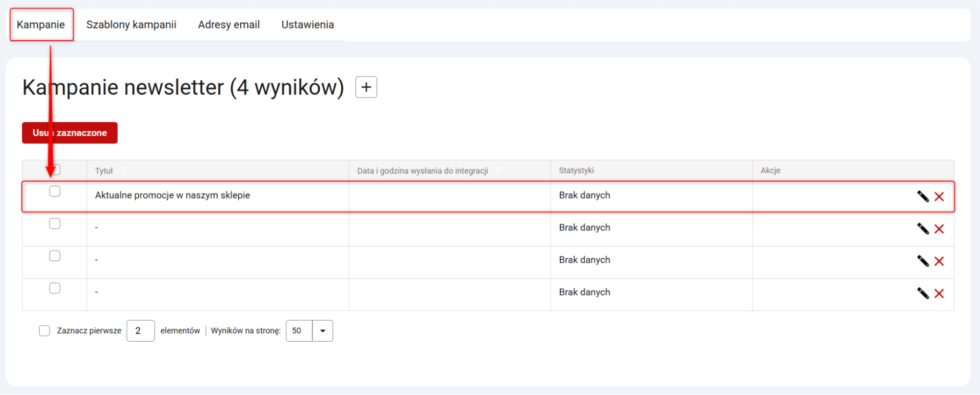The image size is (980, 395).
Task: Open 'Wyników na stronę' dropdown arrow
Action: [x=323, y=331]
